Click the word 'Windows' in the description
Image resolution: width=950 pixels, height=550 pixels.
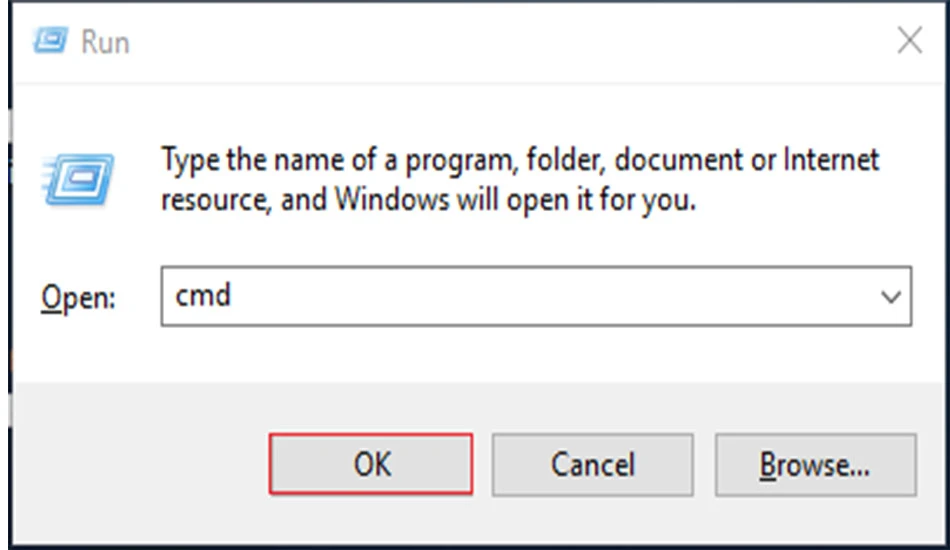(x=392, y=199)
